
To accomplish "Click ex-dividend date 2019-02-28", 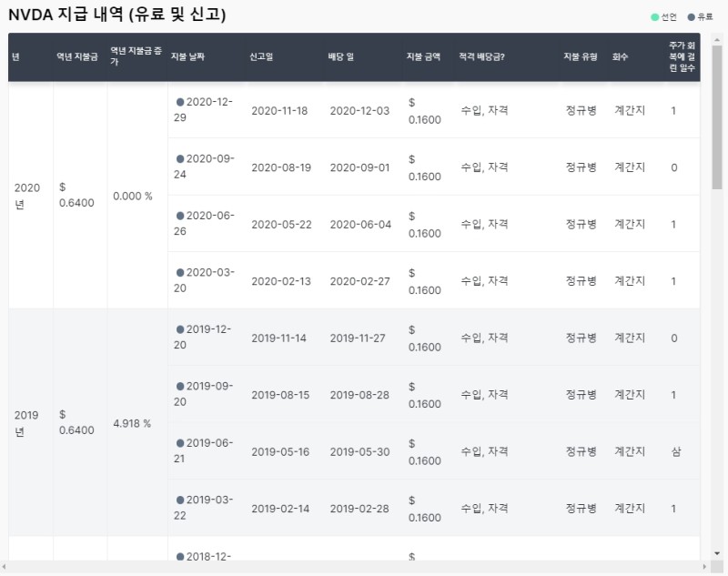I will point(359,509).
